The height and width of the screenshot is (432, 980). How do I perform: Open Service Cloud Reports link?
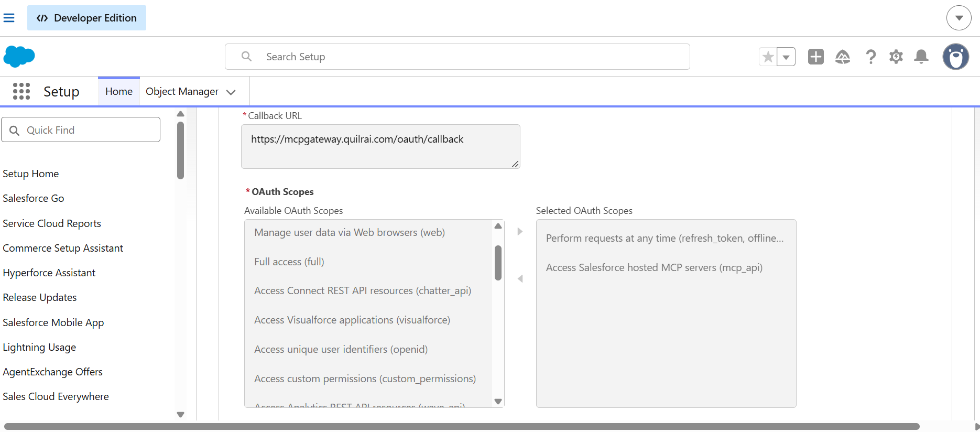pyautogui.click(x=52, y=223)
